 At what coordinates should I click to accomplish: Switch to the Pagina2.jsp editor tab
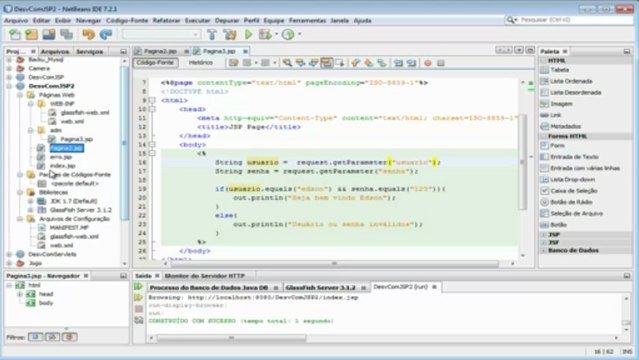pyautogui.click(x=160, y=51)
